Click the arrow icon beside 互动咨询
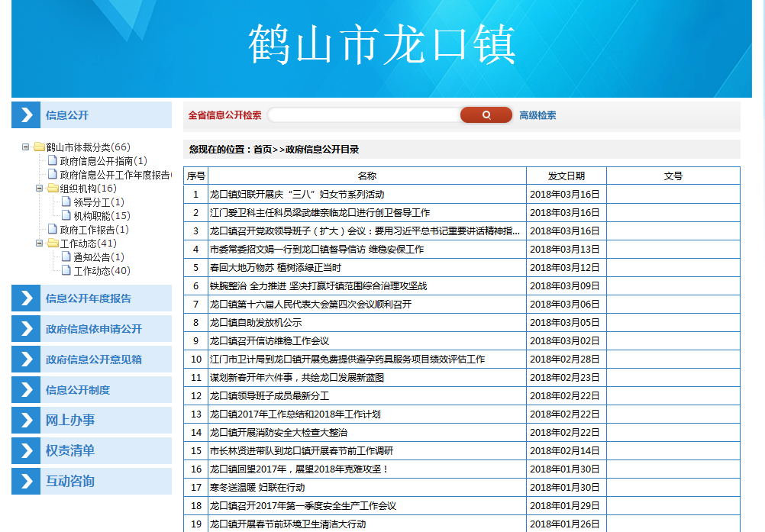The image size is (765, 532). click(26, 482)
